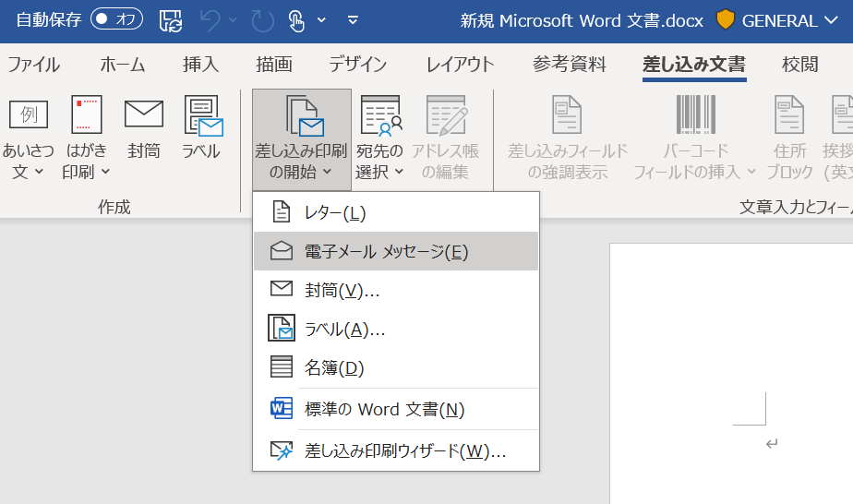Collapse the 差し込み印刷の開始 dropdown label

301,162
